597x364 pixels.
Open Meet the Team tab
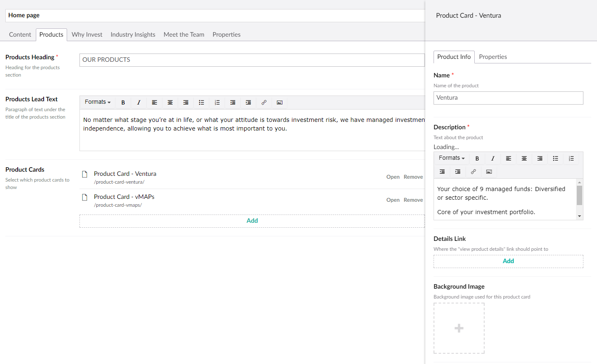coord(184,35)
